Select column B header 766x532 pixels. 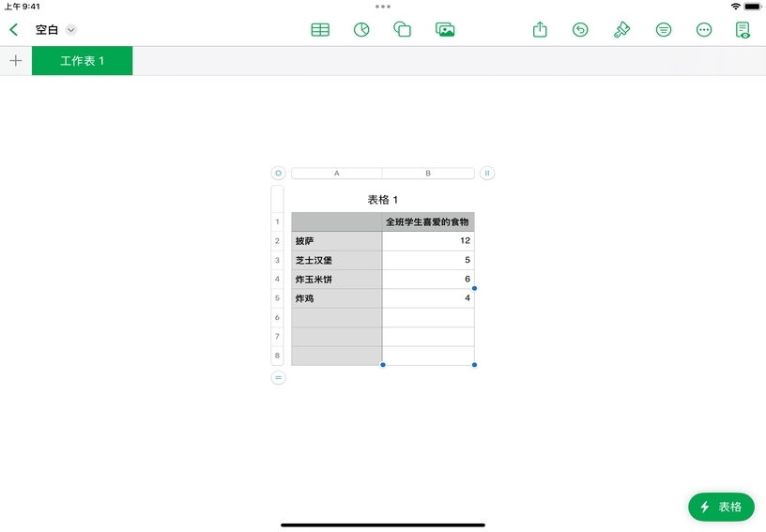click(x=428, y=174)
